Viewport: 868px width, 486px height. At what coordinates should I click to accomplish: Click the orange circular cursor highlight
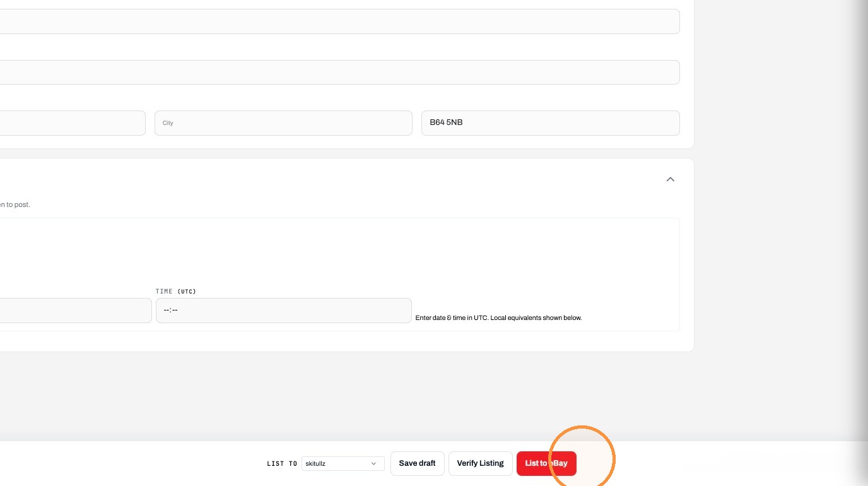pos(582,458)
